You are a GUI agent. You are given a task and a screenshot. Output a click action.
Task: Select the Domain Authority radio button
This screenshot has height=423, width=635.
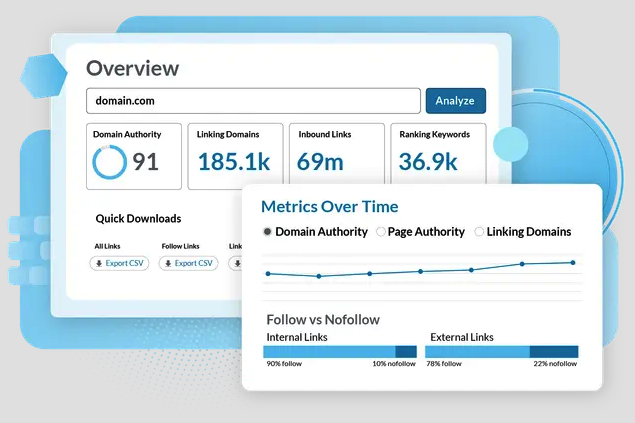click(267, 232)
